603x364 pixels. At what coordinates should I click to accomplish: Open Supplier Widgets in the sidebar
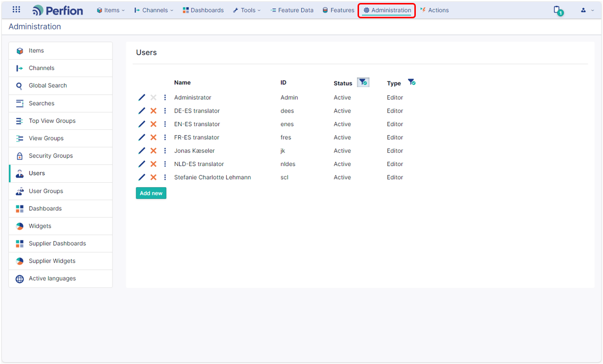pyautogui.click(x=61, y=261)
